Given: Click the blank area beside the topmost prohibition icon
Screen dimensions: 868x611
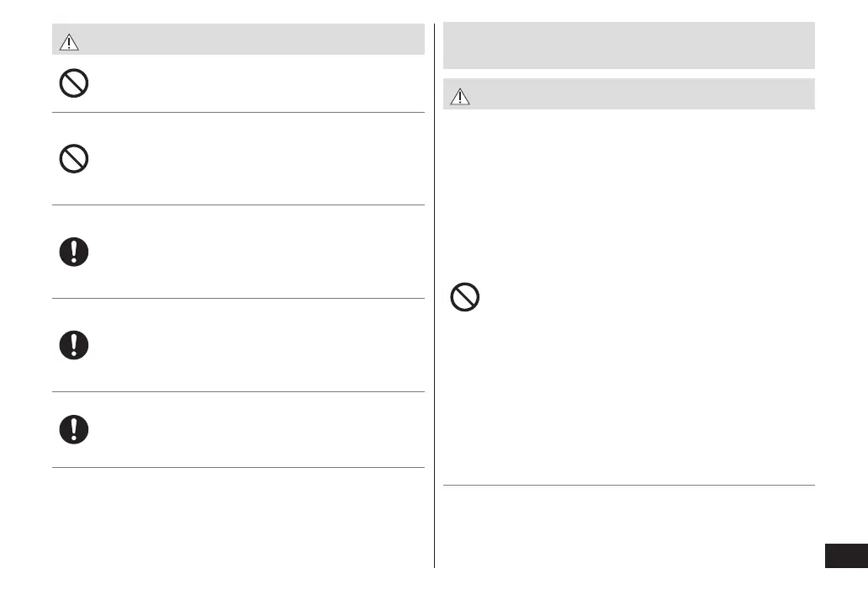Looking at the screenshot, I should [252, 82].
